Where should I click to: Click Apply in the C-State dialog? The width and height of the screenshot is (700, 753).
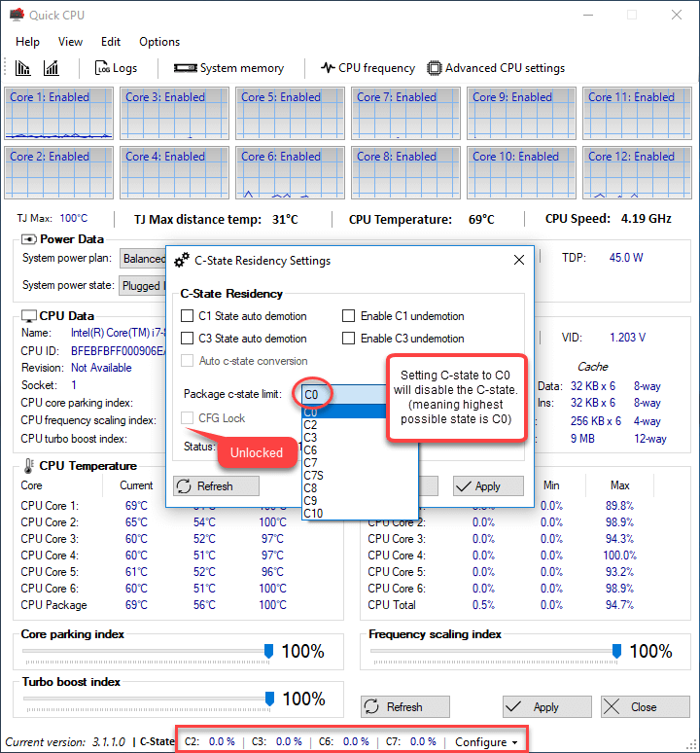tap(488, 486)
